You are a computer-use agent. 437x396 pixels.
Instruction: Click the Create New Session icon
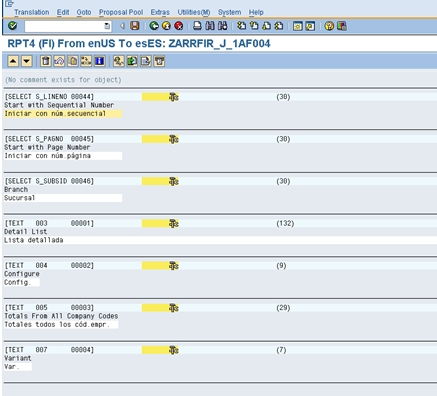coord(297,26)
